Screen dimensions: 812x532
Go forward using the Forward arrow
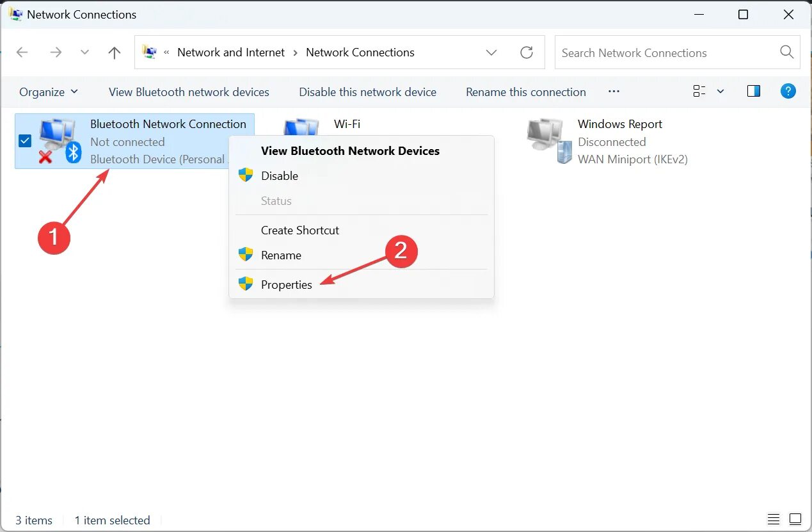point(56,52)
